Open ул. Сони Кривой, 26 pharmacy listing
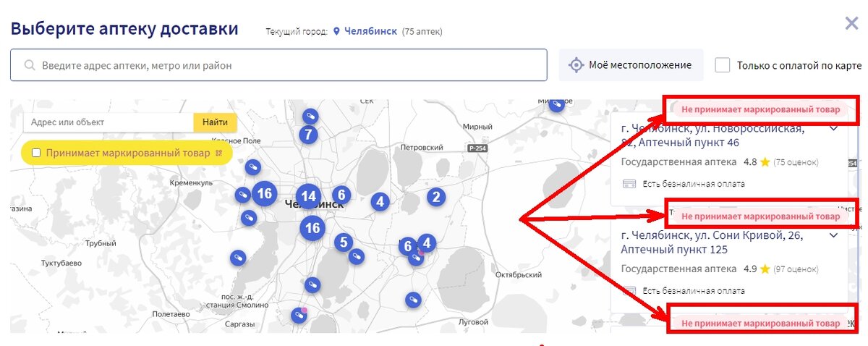The image size is (868, 346). 712,242
